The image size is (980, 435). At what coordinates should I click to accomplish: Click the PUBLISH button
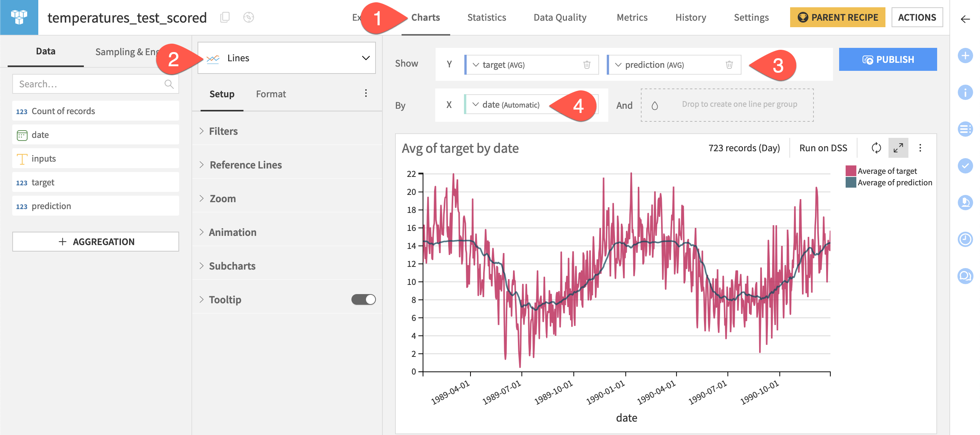coord(887,59)
